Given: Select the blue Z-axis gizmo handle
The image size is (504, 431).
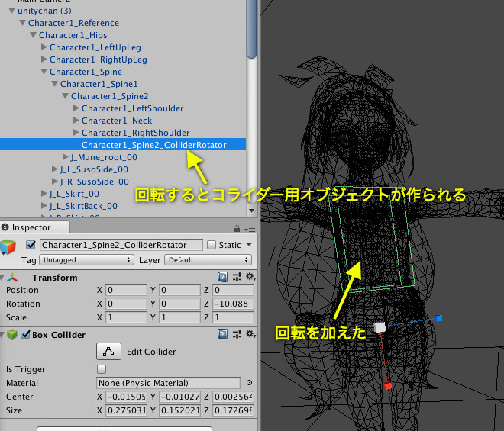Looking at the screenshot, I should pos(439,318).
